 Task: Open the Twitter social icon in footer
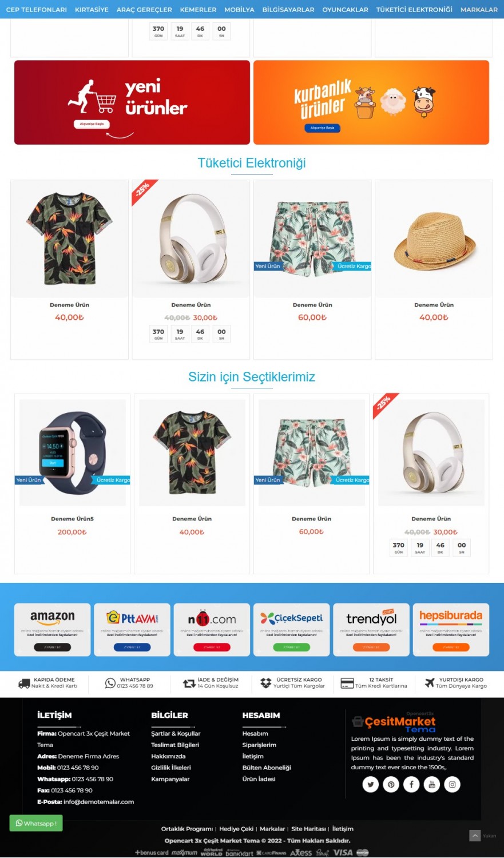tap(371, 784)
